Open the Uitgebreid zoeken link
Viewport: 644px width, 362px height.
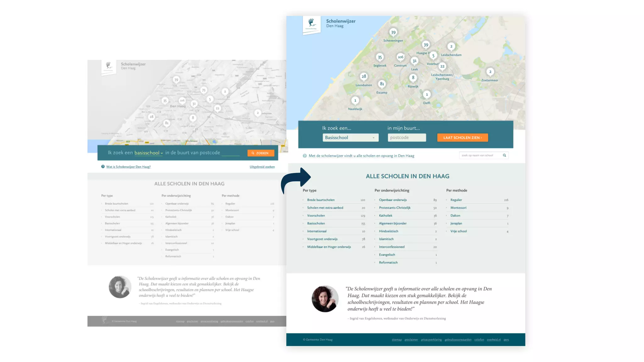click(x=262, y=167)
